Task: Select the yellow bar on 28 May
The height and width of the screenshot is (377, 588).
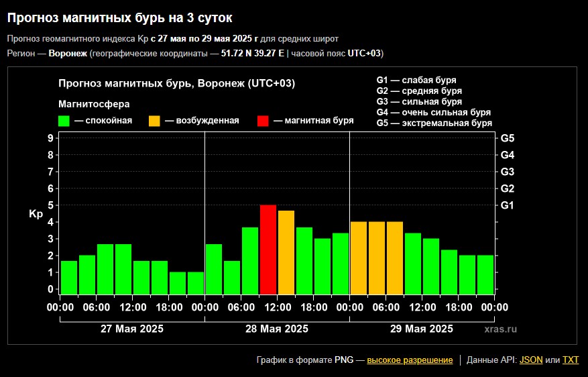Action: [286, 252]
